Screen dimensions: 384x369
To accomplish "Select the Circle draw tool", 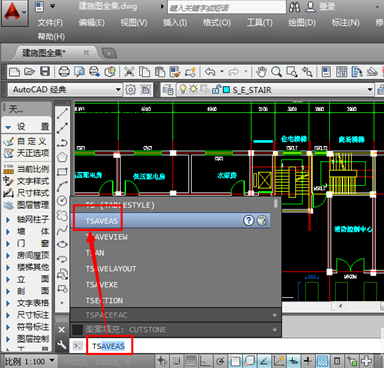I will pos(62,201).
